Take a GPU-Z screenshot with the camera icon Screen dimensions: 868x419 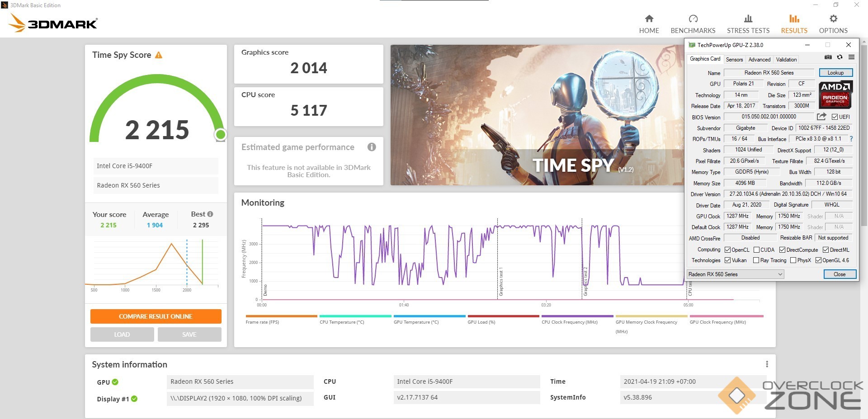click(x=828, y=57)
